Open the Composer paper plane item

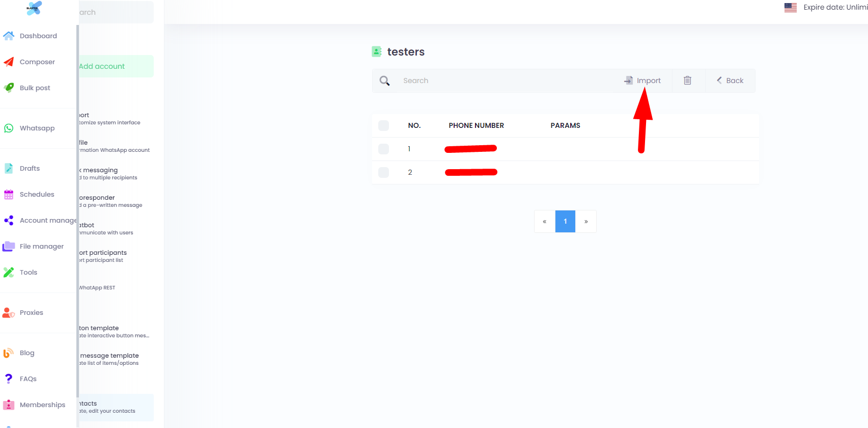(x=37, y=62)
